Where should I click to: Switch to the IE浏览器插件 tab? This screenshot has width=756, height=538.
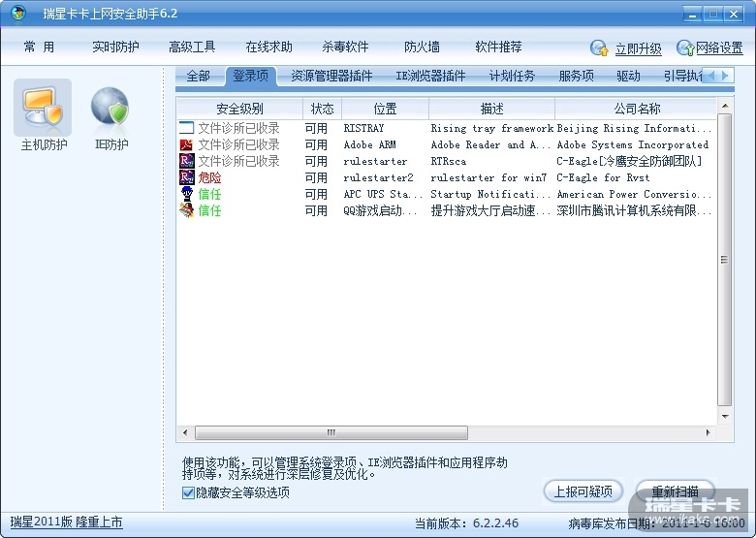[430, 77]
